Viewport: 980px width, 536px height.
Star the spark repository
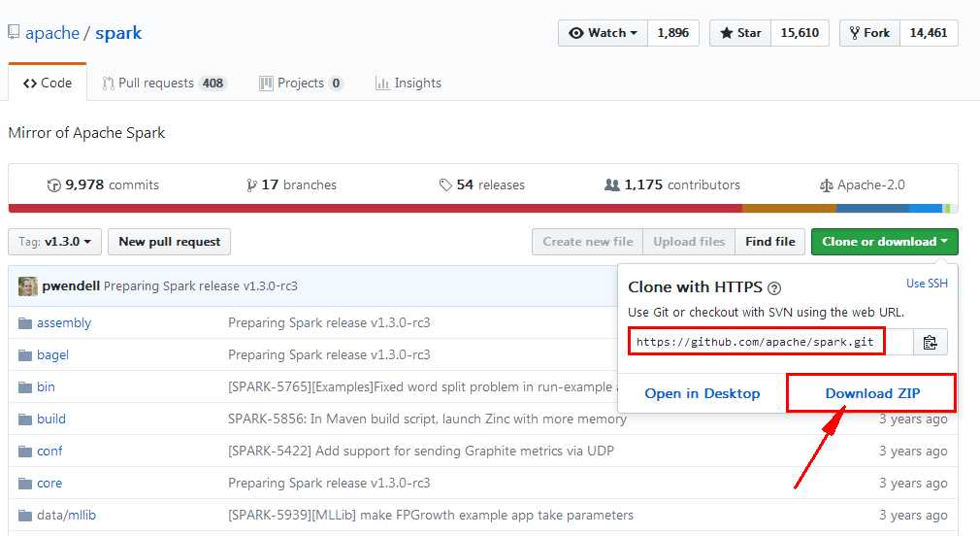pos(740,33)
